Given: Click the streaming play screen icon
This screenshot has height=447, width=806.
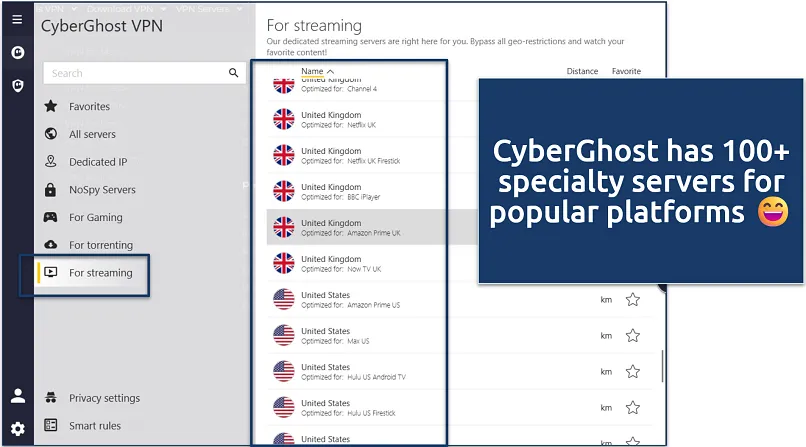Looking at the screenshot, I should coord(50,272).
